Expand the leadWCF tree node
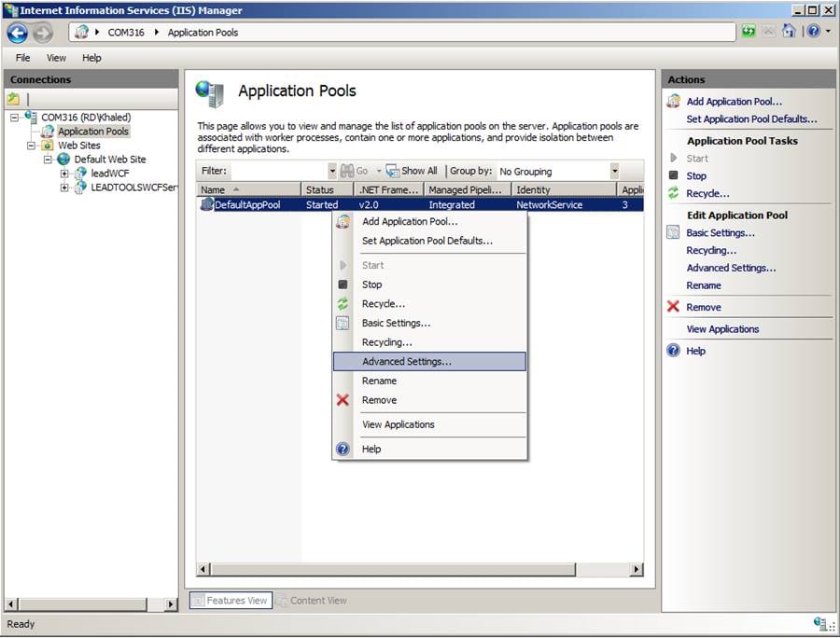This screenshot has height=638, width=840. pos(64,173)
